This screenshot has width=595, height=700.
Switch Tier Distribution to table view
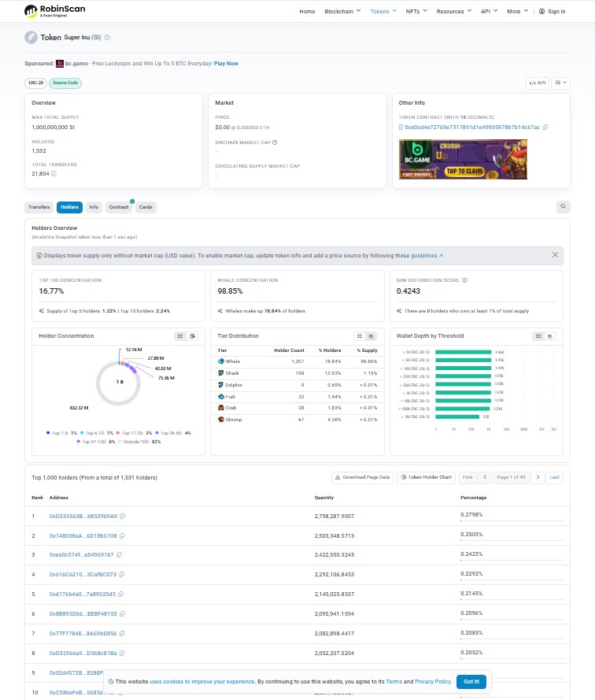tap(360, 336)
